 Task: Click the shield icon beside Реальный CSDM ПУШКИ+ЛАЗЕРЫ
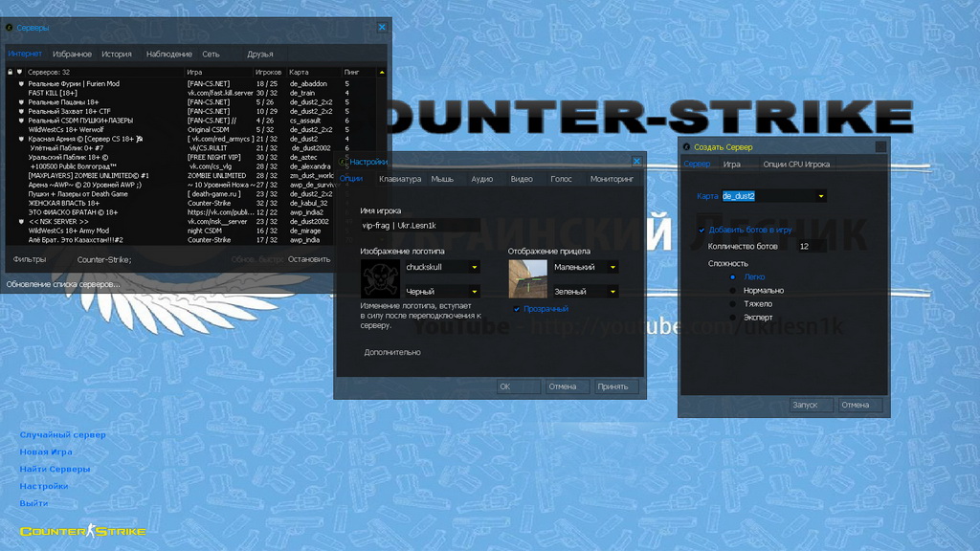(x=21, y=121)
